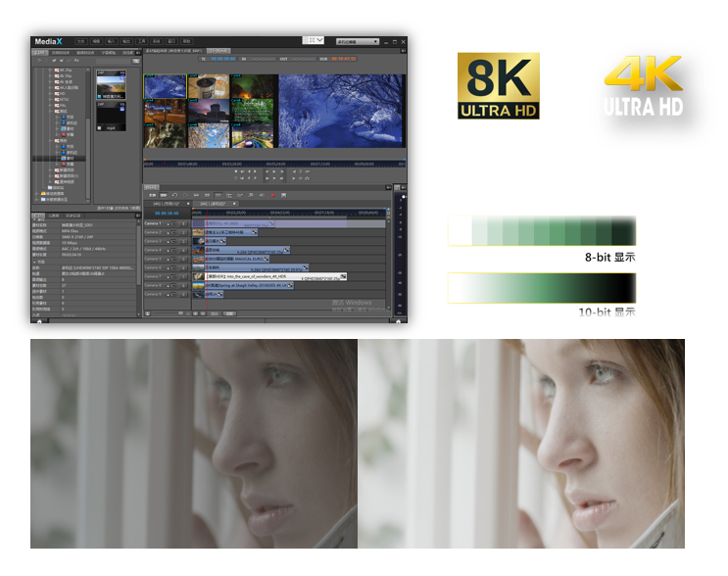This screenshot has height=576, width=728.
Task: Click the home icon at window bottom-left
Action: click(39, 321)
